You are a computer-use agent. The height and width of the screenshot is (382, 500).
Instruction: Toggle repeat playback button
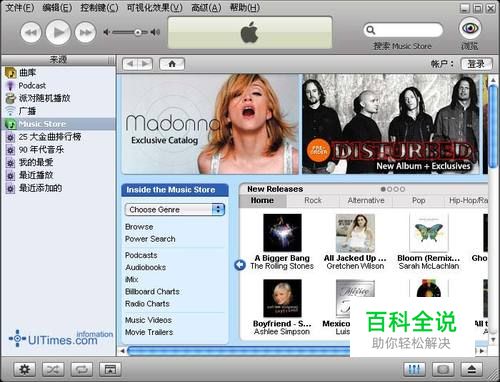pyautogui.click(x=82, y=369)
